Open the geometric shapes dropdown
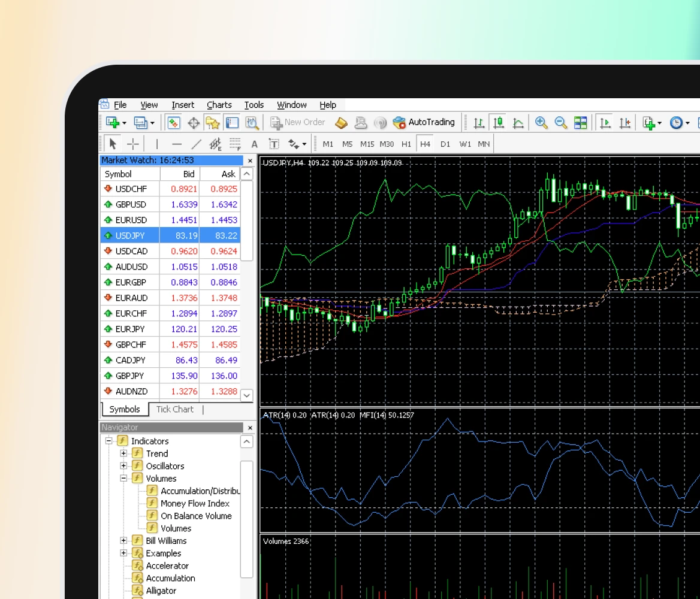This screenshot has width=700, height=599. tap(303, 144)
